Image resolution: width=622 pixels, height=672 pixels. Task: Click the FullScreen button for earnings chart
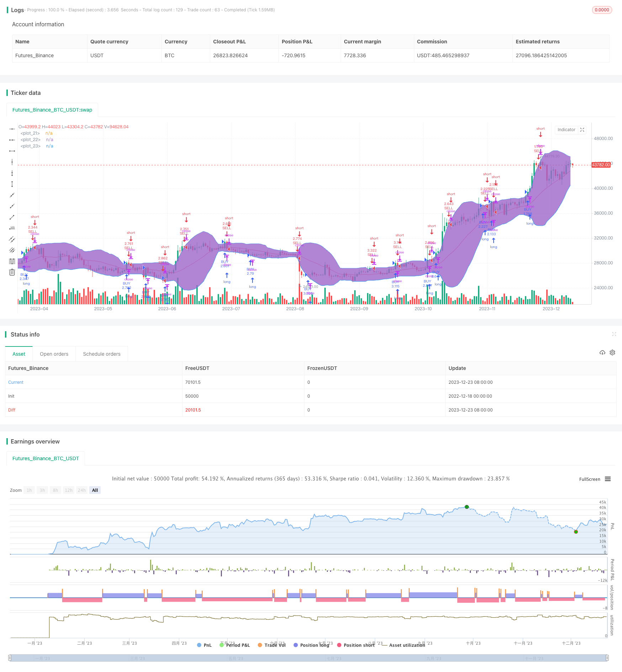tap(589, 479)
